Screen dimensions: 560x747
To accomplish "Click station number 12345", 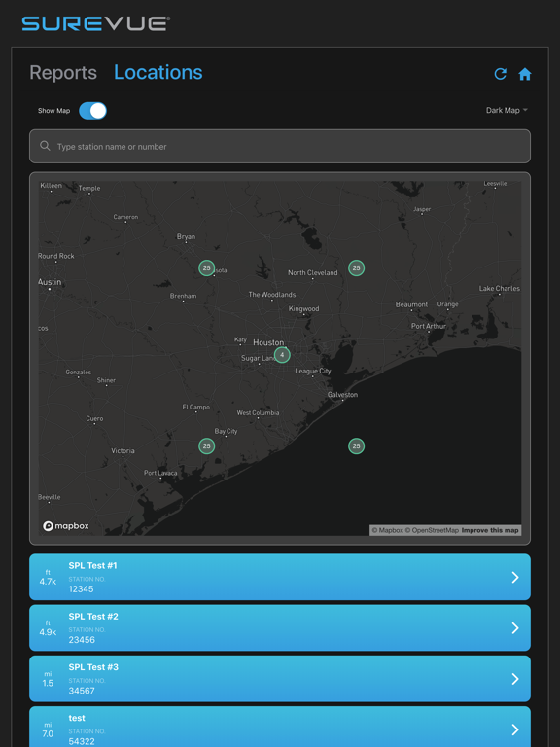I will pos(81,588).
